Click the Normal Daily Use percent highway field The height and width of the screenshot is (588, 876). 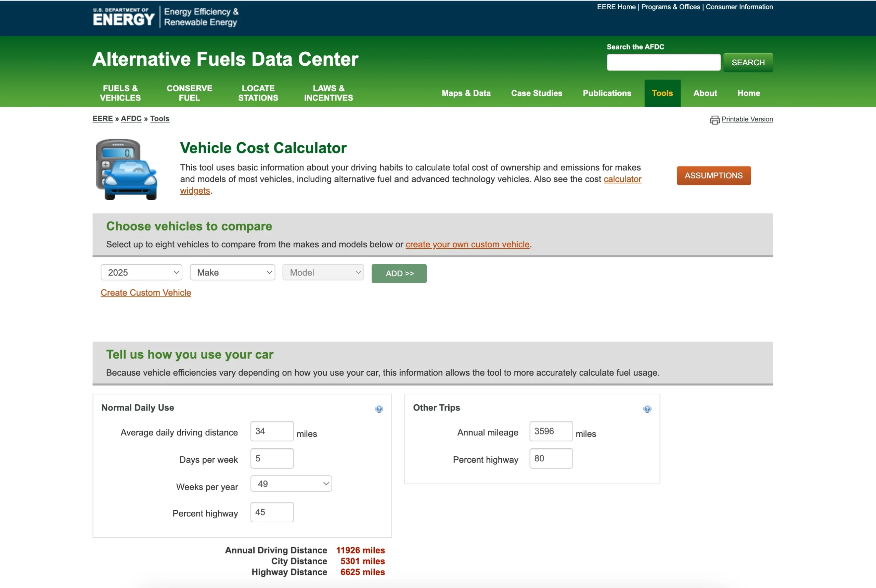(272, 512)
